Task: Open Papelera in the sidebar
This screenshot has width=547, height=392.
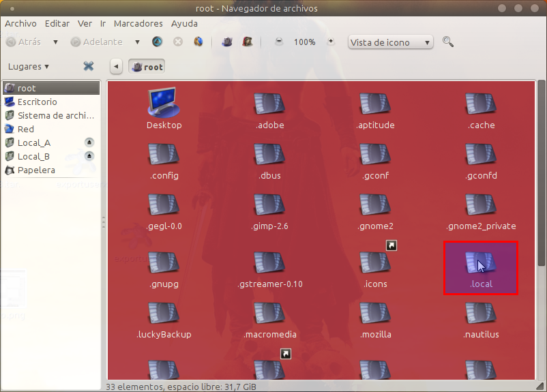Action: coord(51,170)
